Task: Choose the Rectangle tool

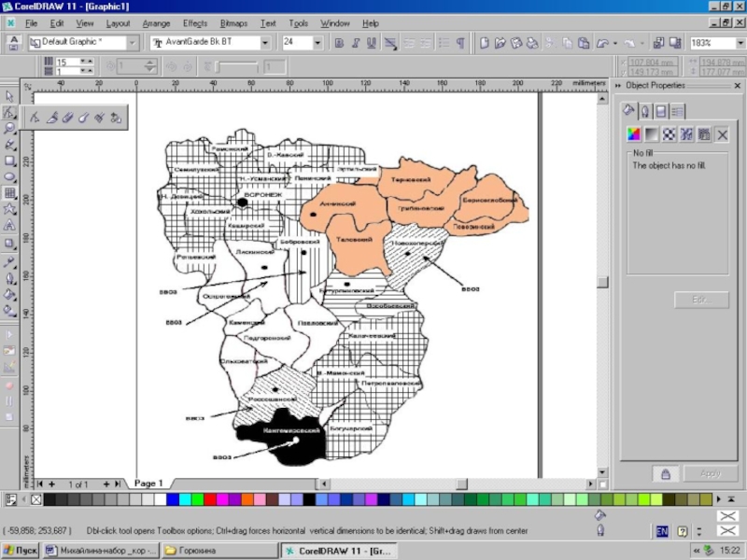Action: (x=9, y=161)
